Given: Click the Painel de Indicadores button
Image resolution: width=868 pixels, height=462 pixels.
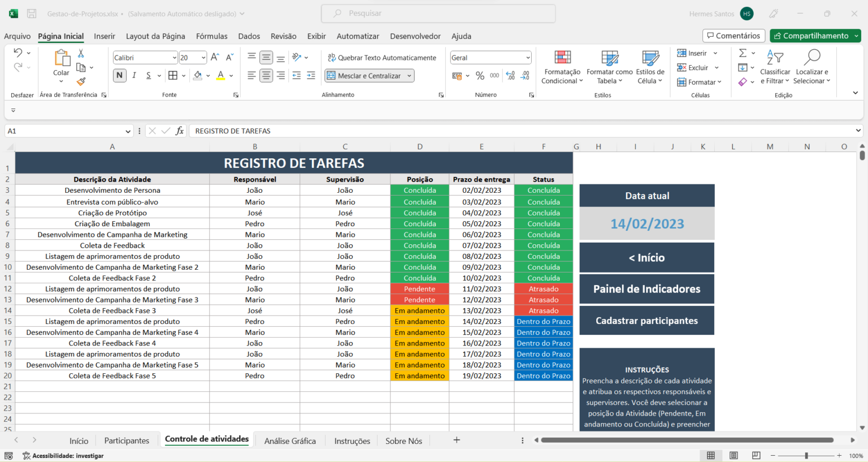Looking at the screenshot, I should pyautogui.click(x=646, y=288).
